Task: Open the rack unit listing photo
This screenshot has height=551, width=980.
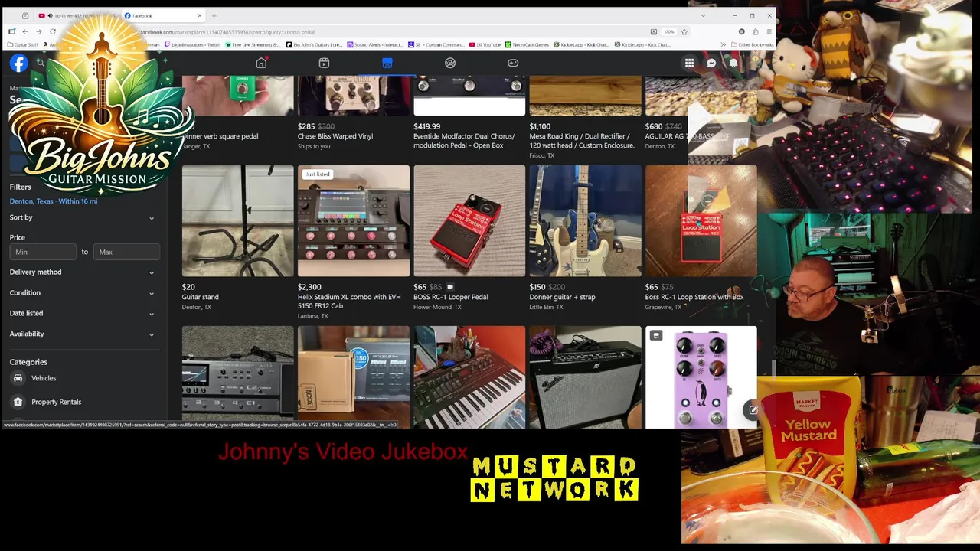Action: tap(237, 377)
